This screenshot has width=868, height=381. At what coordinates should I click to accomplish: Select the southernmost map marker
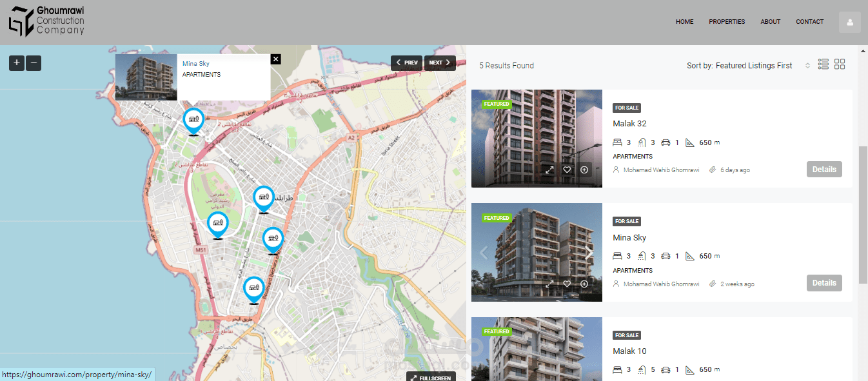[x=254, y=290]
